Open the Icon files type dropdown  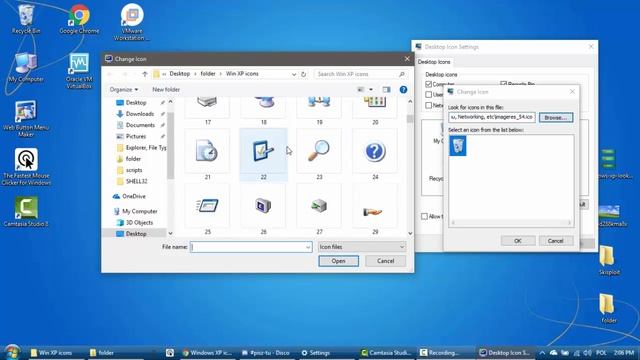(362, 247)
